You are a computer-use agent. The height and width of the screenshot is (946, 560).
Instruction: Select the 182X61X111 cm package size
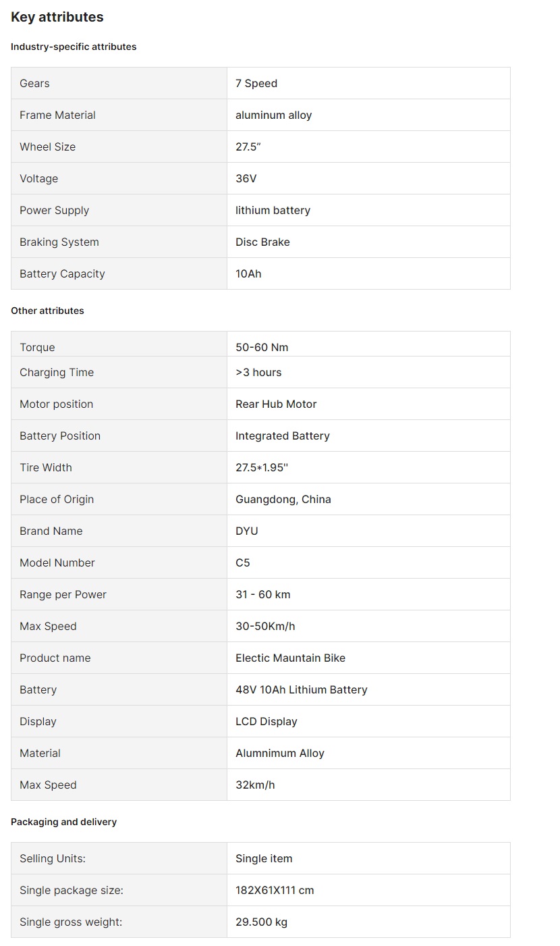[275, 890]
